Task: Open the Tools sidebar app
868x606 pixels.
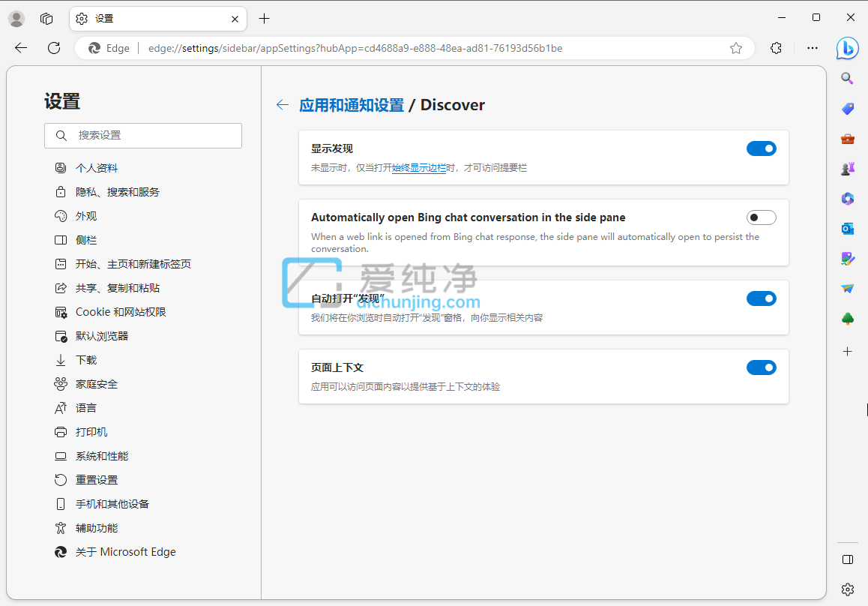Action: click(x=847, y=138)
